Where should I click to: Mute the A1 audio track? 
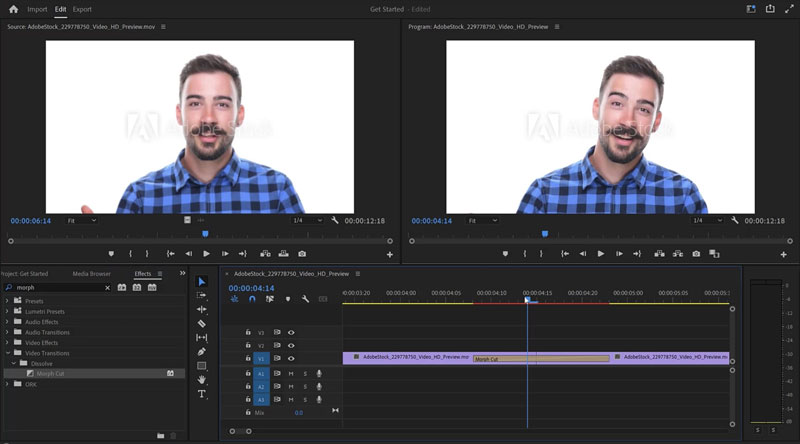click(x=291, y=373)
